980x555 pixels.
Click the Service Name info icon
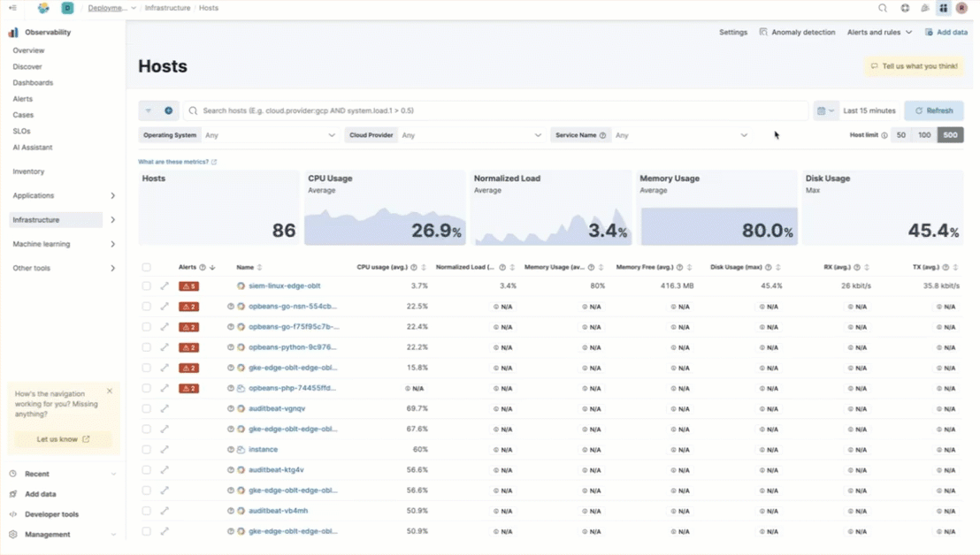(x=602, y=135)
